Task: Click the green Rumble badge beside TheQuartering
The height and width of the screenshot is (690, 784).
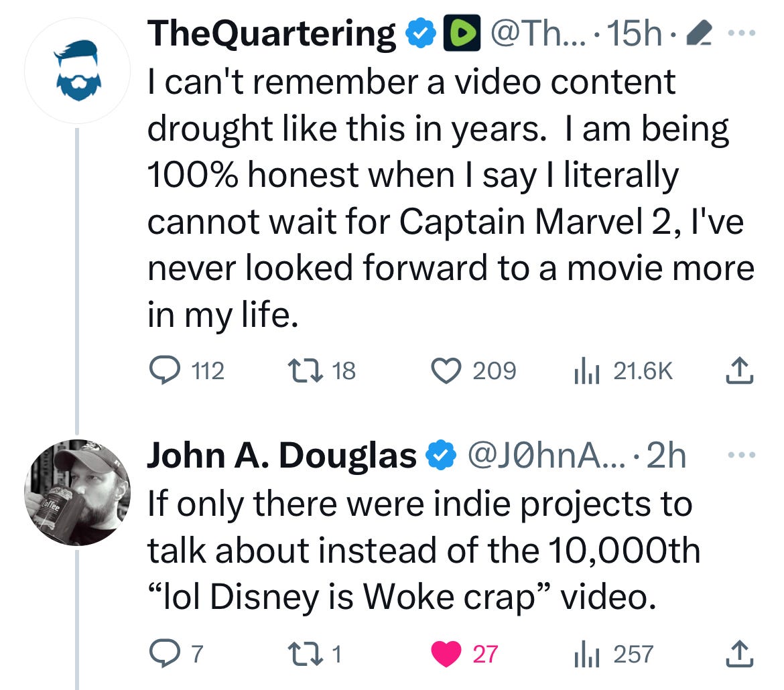Action: pyautogui.click(x=462, y=33)
